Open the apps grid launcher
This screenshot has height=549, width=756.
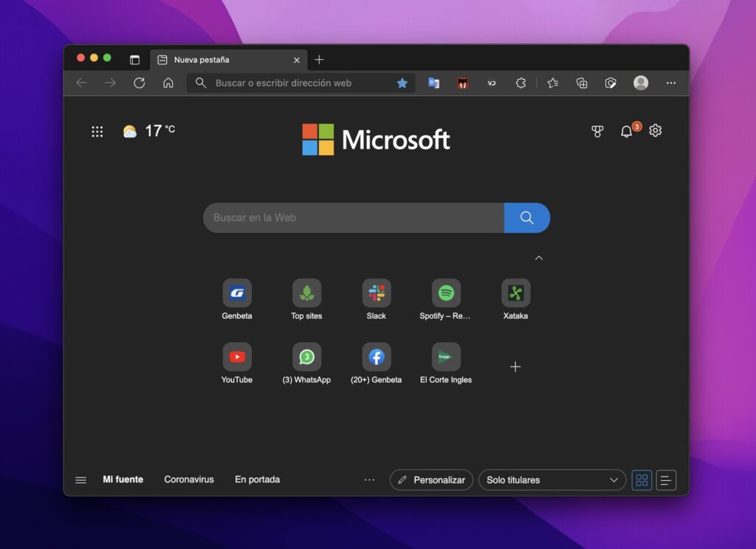click(x=97, y=132)
